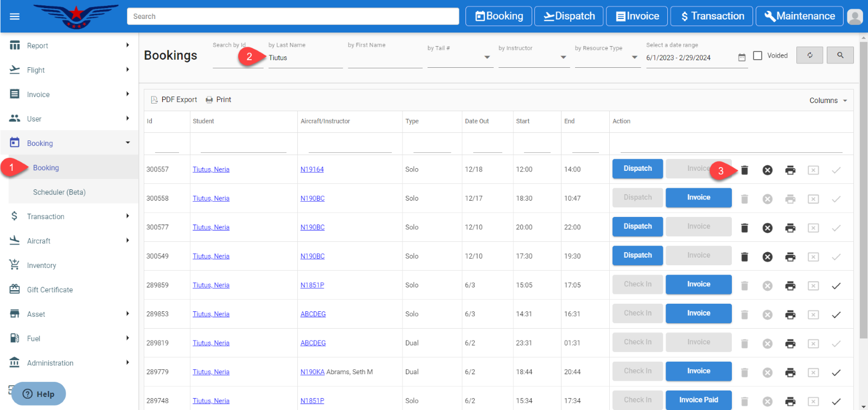
Task: Open the hamburger menu in the top bar
Action: [x=15, y=16]
